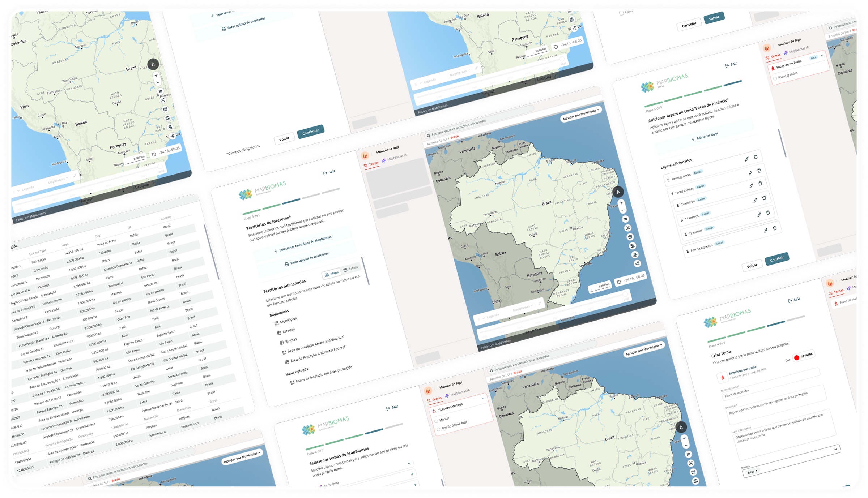Select the Ano do último fogo radio option

(438, 429)
